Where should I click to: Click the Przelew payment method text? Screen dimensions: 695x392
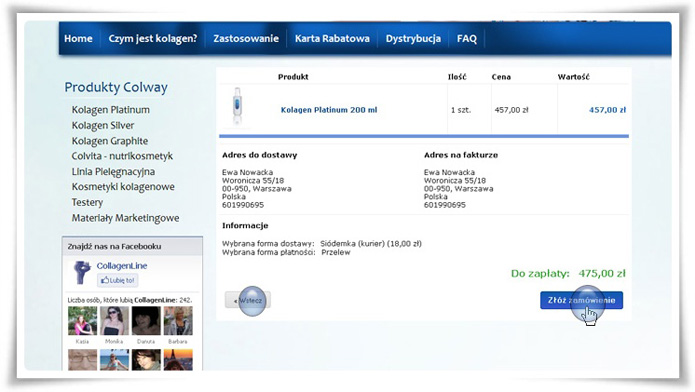coord(336,252)
